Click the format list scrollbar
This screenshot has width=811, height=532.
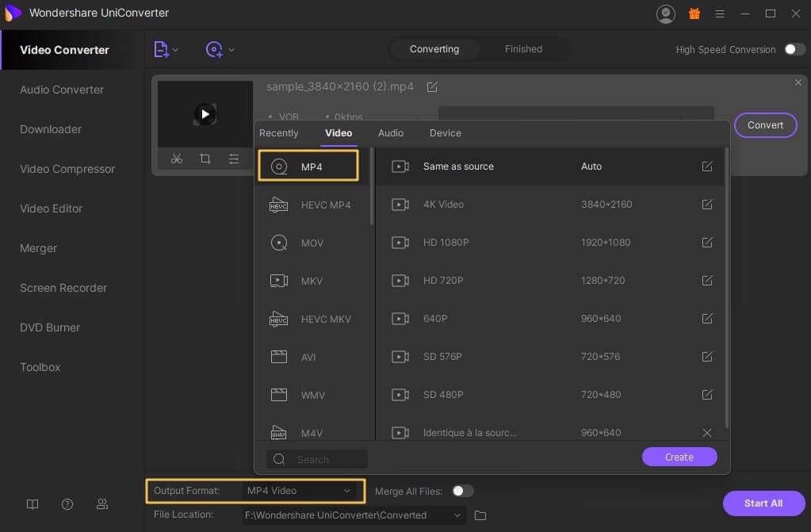click(372, 187)
